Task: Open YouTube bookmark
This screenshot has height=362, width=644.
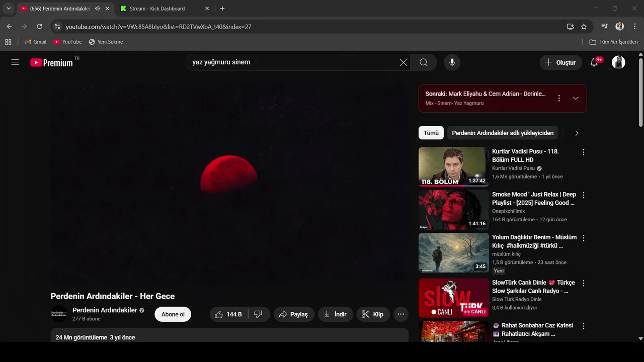Action: (67, 42)
